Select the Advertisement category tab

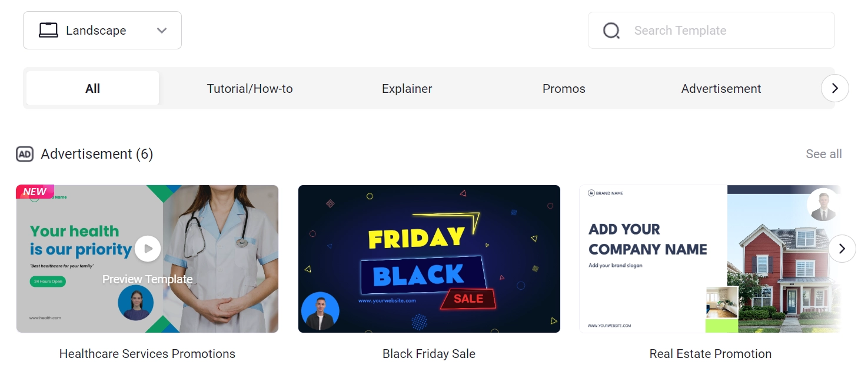721,89
